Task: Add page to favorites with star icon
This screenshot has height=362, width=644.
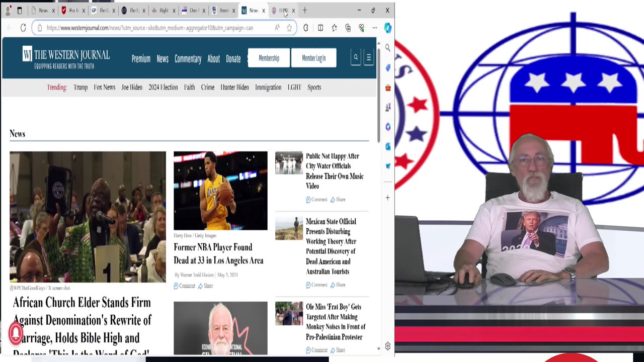Action: [x=289, y=28]
